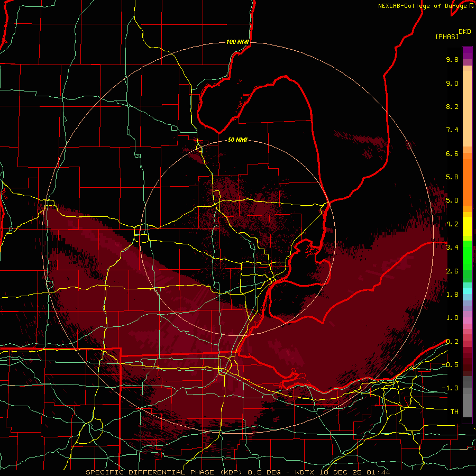
Task: Click the 1.8 value on the scale
Action: [x=452, y=295]
